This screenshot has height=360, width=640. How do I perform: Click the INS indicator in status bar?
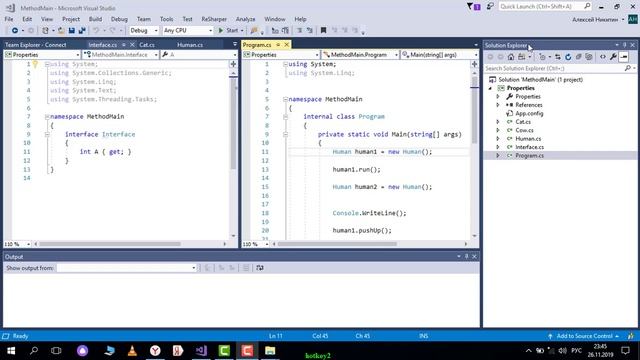pyautogui.click(x=423, y=336)
